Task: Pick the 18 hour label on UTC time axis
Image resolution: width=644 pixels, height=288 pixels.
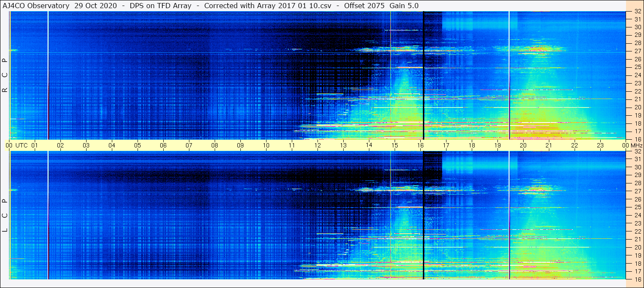Action: click(472, 145)
